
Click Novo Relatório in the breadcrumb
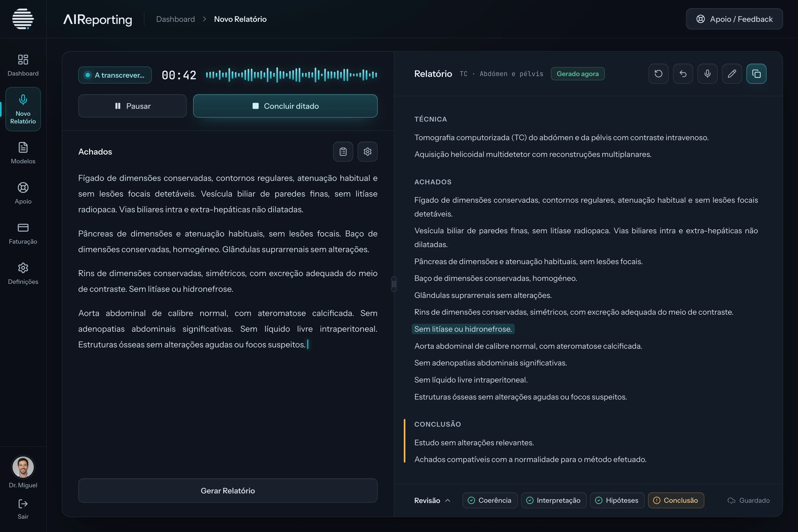(240, 19)
